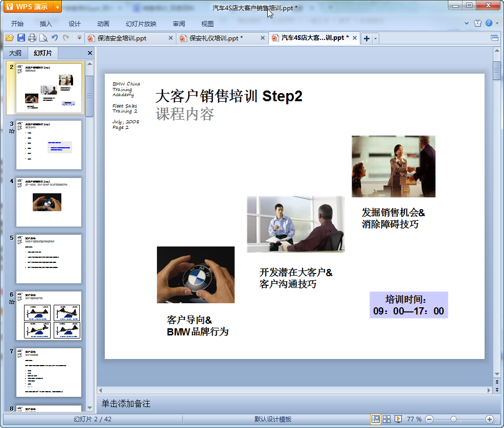The image size is (504, 428).
Task: Open file using the folder icon
Action: 10,38
